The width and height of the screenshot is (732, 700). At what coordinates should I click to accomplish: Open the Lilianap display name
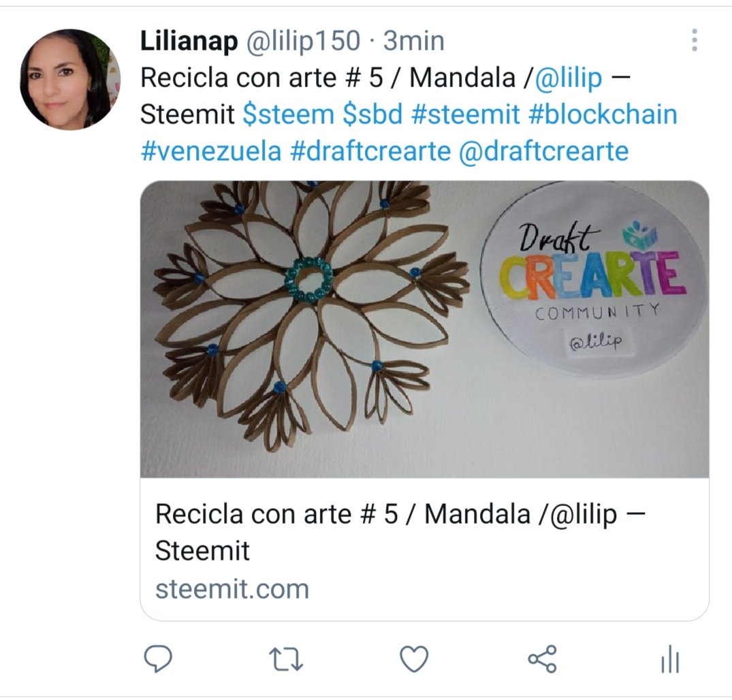[189, 41]
